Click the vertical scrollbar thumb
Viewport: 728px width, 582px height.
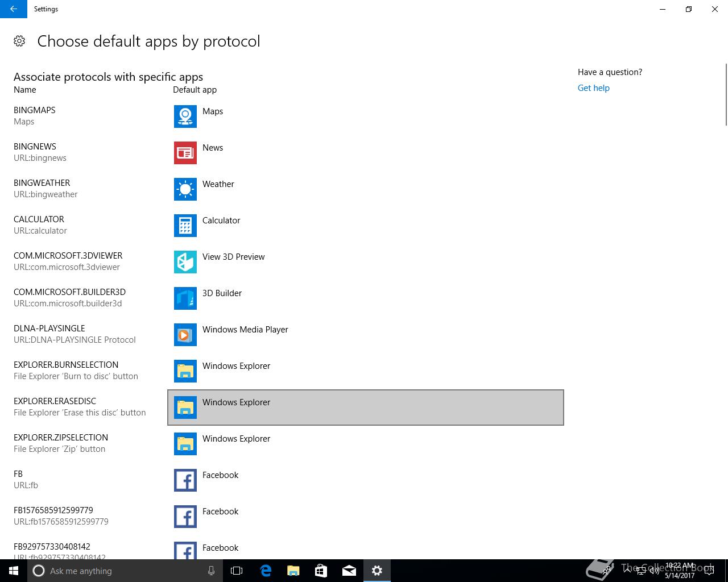tap(726, 94)
